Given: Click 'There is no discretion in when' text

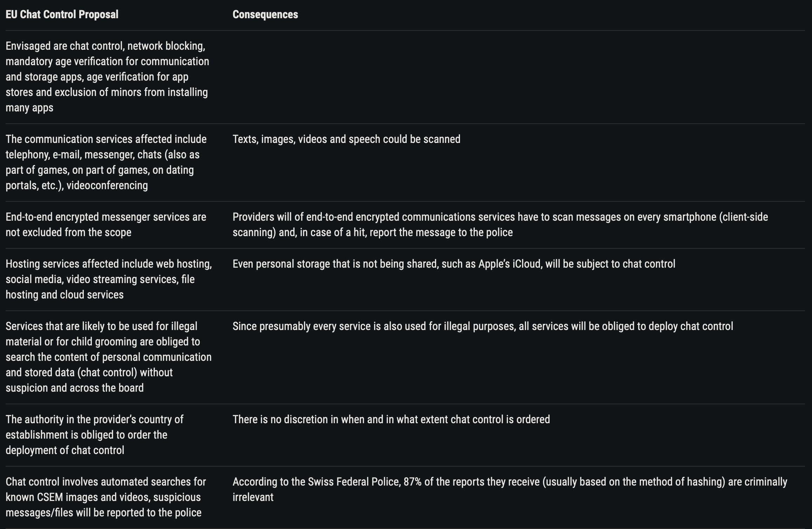Looking at the screenshot, I should pyautogui.click(x=391, y=419).
